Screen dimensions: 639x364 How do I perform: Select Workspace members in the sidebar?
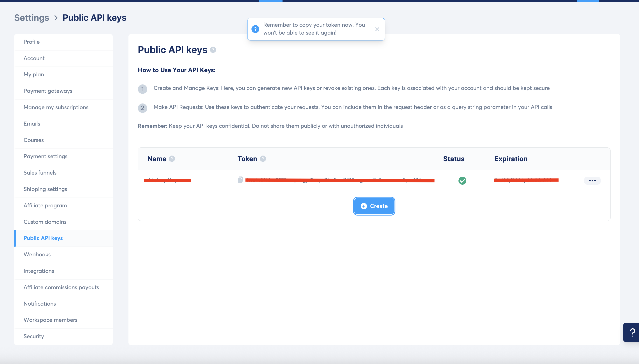[50, 320]
